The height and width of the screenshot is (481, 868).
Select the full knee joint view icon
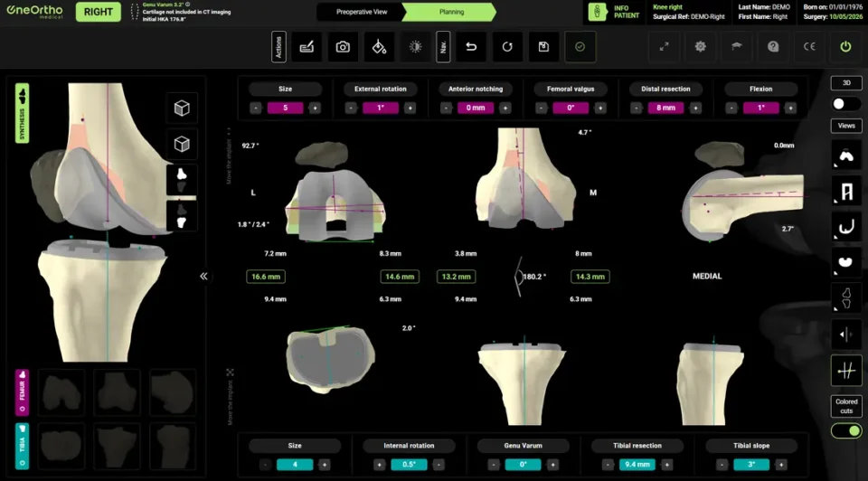pyautogui.click(x=846, y=298)
